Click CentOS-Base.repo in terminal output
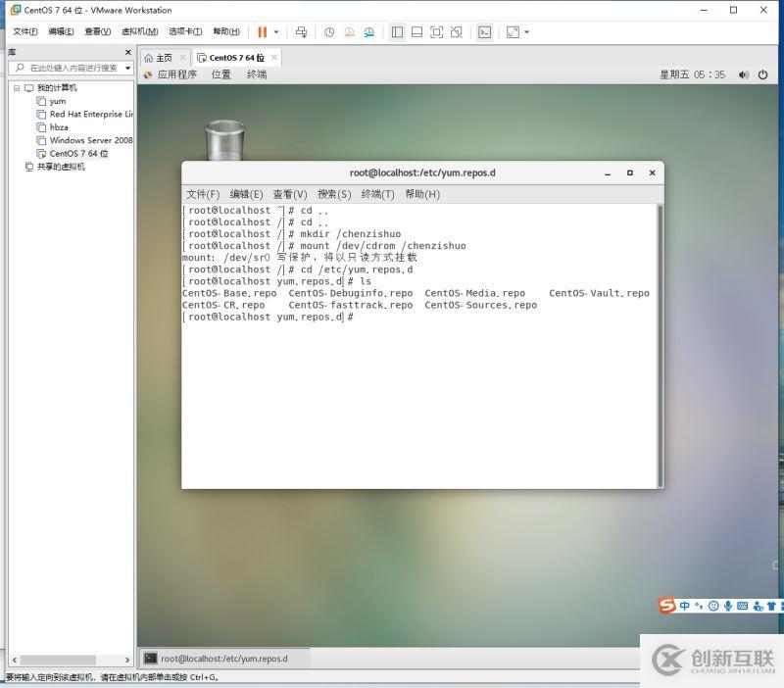Image resolution: width=784 pixels, height=688 pixels. (x=229, y=293)
